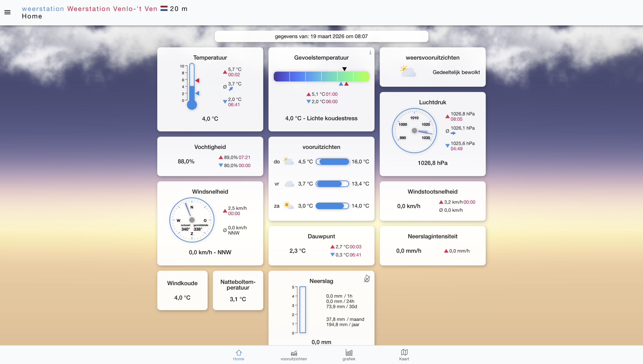Click Thursday's temperature range bar

[332, 162]
